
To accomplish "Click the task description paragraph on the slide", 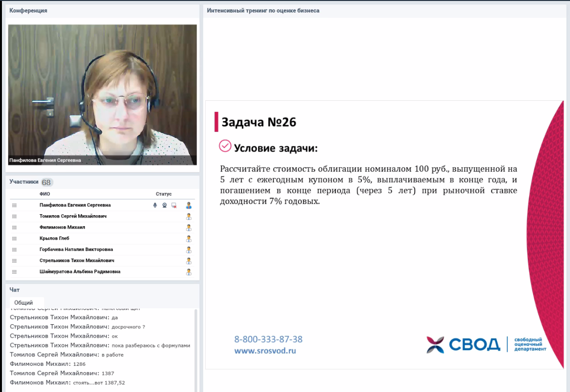I will pyautogui.click(x=368, y=185).
